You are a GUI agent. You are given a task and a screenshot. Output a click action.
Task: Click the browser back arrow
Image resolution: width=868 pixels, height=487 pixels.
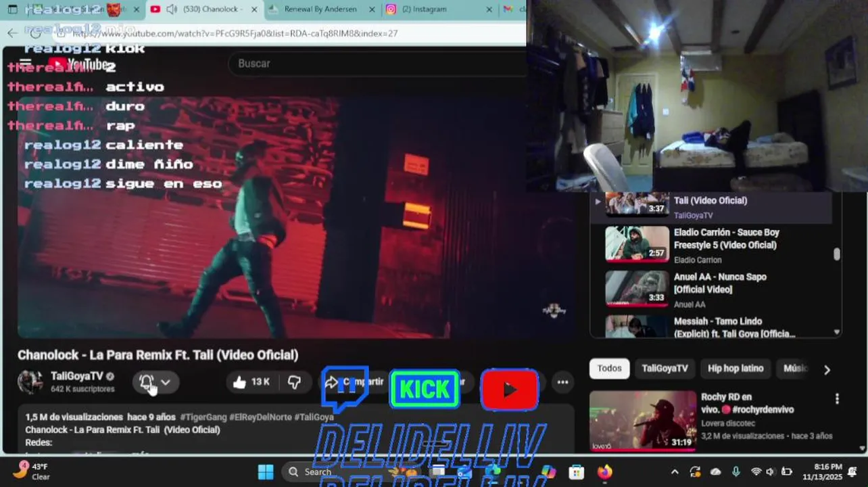pyautogui.click(x=12, y=33)
